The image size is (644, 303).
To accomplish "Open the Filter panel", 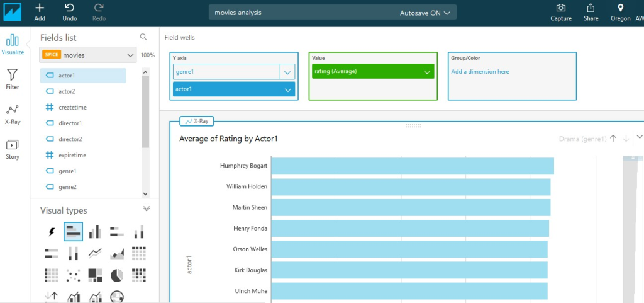I will click(13, 79).
